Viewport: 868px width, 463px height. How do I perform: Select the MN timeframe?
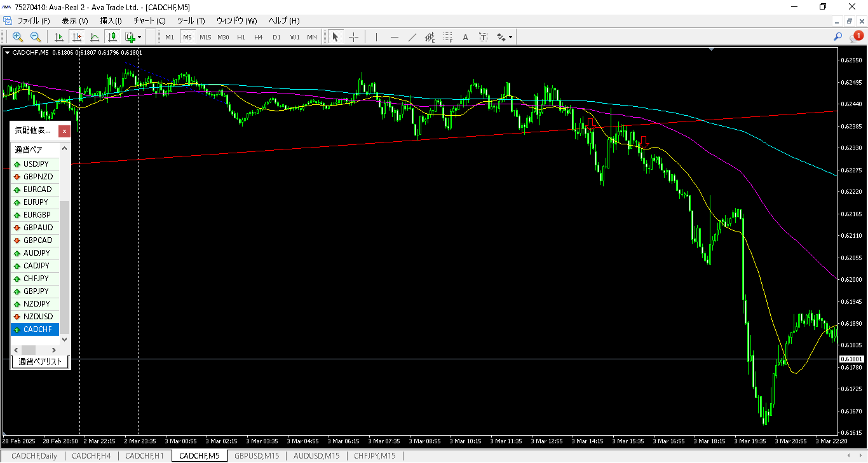[312, 37]
